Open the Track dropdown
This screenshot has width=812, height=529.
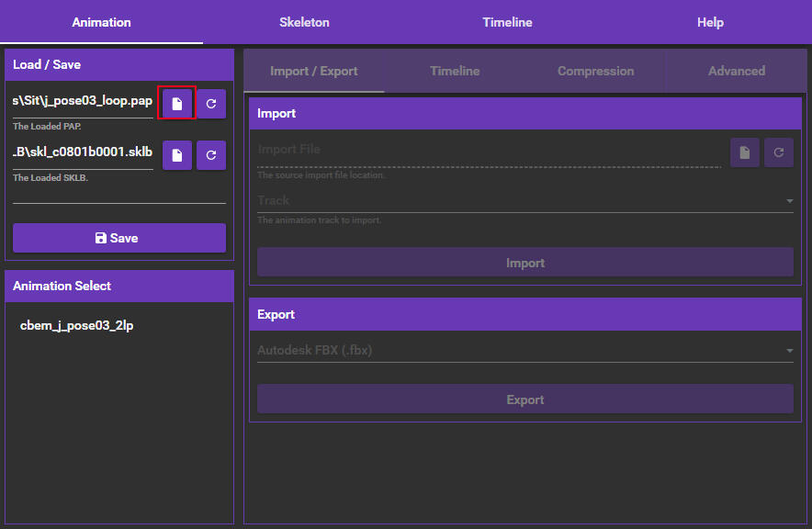click(x=524, y=200)
